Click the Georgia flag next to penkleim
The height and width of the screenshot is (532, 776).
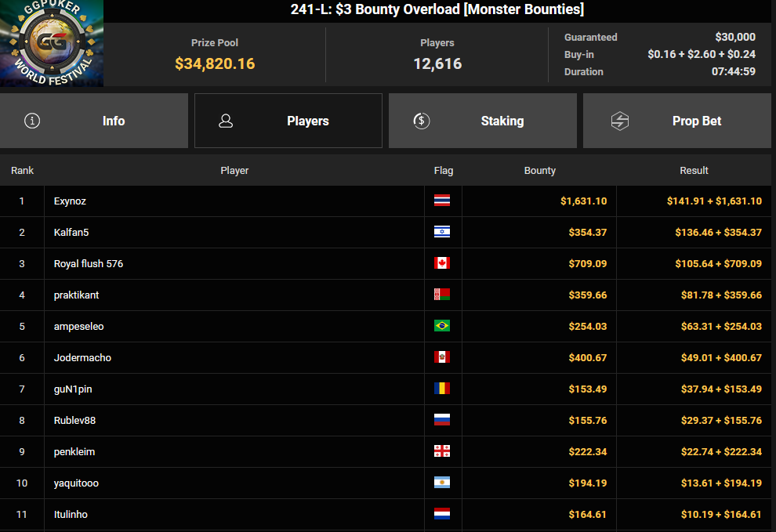click(x=442, y=451)
